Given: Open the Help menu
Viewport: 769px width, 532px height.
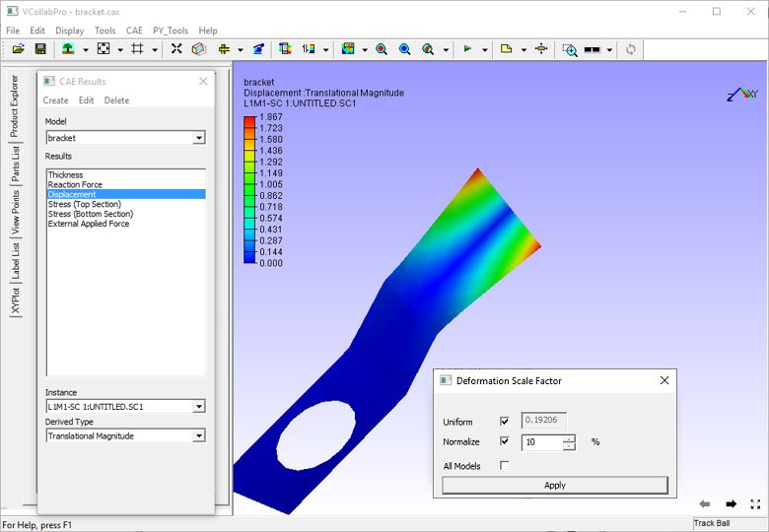Looking at the screenshot, I should point(208,31).
